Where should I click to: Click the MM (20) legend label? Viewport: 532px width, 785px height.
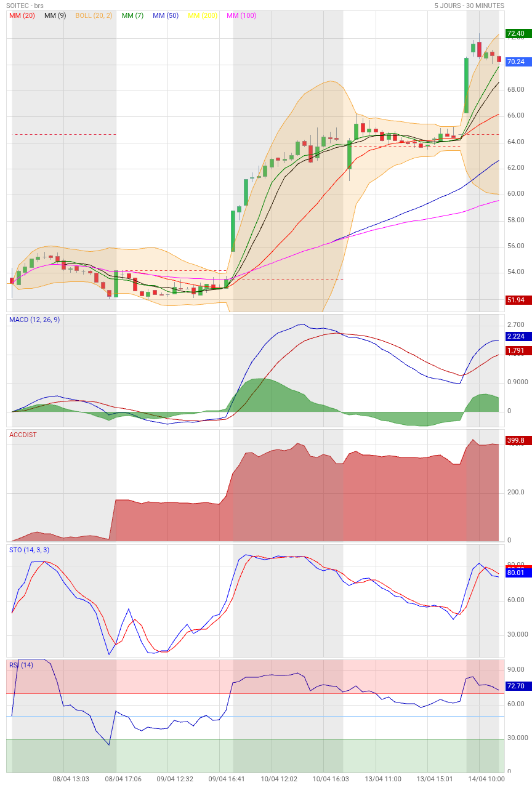click(22, 15)
